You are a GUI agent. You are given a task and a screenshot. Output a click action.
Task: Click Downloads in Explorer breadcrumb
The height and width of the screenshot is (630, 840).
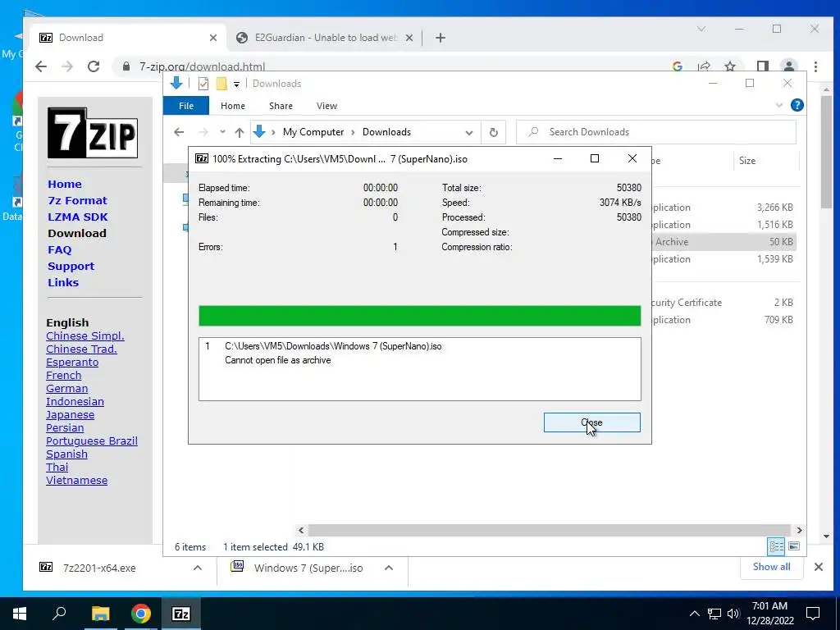click(x=386, y=132)
